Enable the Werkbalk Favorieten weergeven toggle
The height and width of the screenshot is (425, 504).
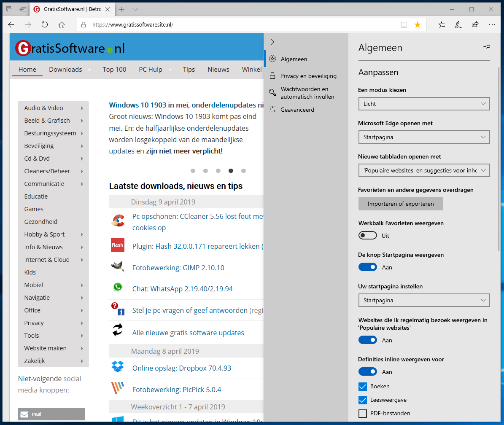(x=367, y=235)
